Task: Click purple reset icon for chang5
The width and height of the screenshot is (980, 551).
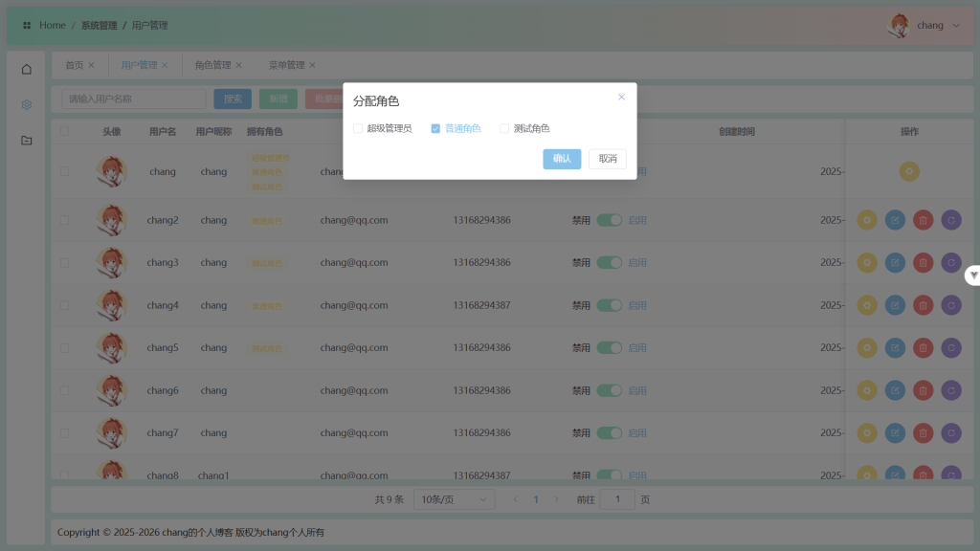Action: pyautogui.click(x=951, y=347)
